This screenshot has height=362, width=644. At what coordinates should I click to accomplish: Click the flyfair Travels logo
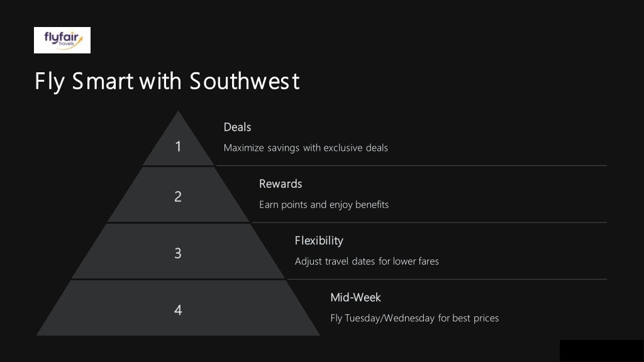(62, 40)
